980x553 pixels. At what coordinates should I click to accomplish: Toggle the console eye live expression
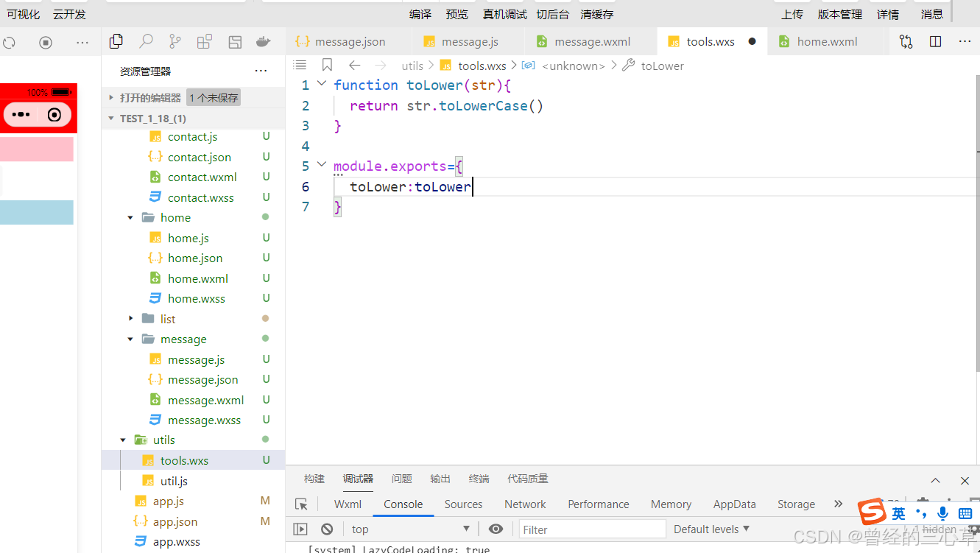point(496,529)
